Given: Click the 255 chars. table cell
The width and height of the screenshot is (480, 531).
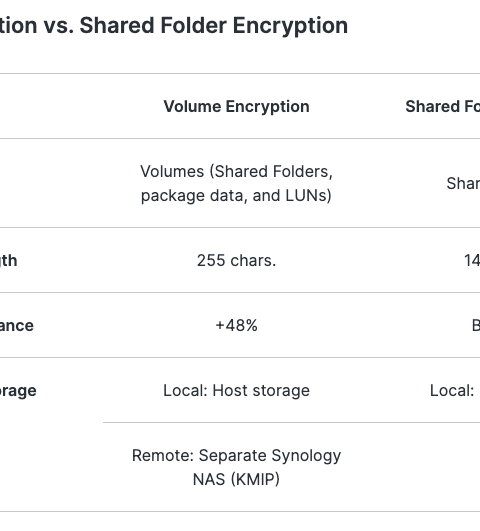Looking at the screenshot, I should 236,261.
